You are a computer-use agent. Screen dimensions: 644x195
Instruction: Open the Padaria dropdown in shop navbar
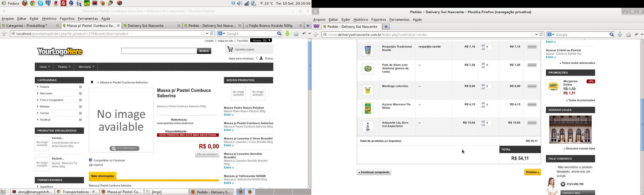click(x=64, y=67)
